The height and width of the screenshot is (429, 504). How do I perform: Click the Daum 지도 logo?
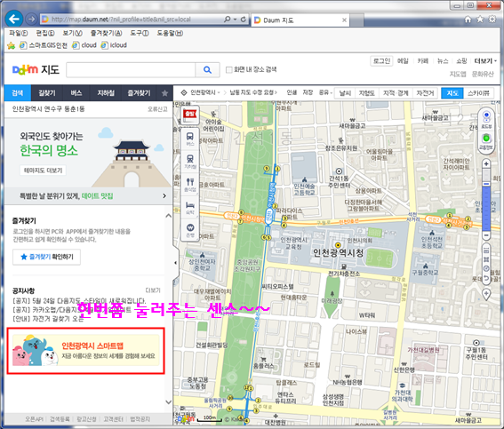pyautogui.click(x=36, y=69)
